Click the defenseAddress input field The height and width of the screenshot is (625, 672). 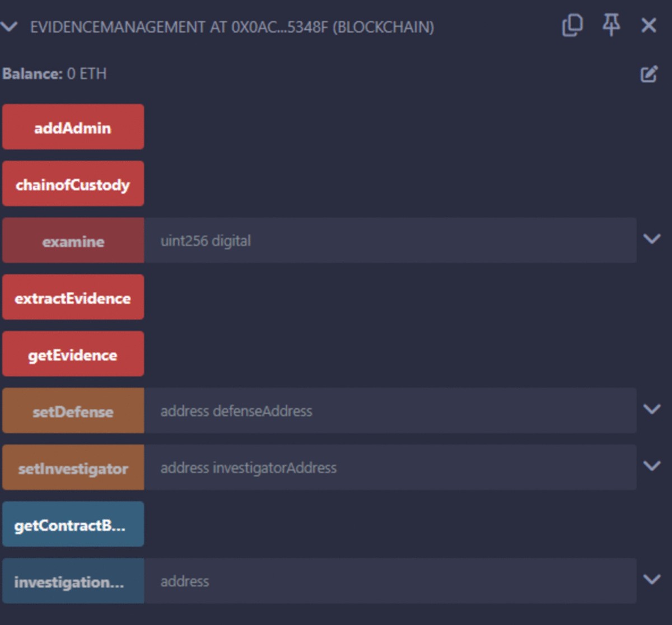pos(390,411)
